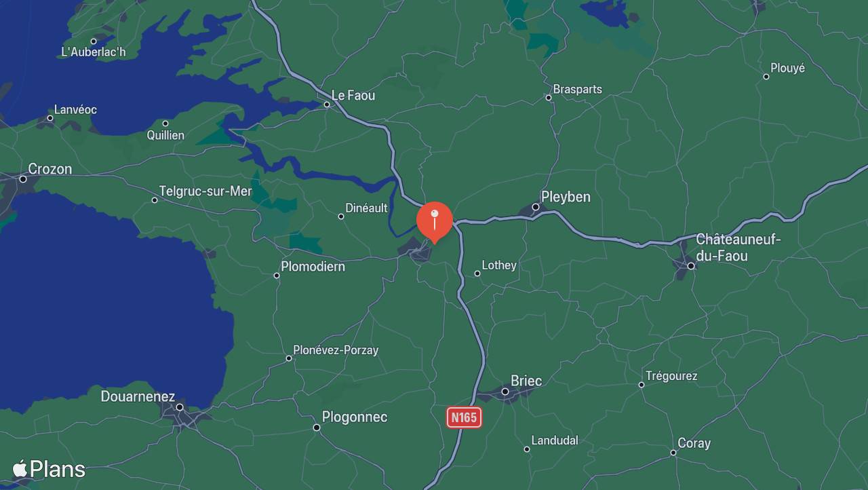Click the Crozon town marker

[x=23, y=179]
